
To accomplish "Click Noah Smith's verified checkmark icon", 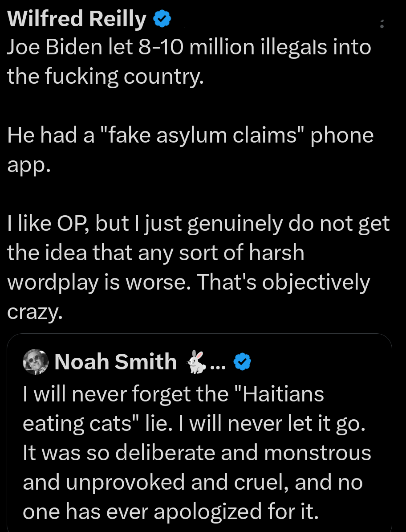I will [x=242, y=362].
